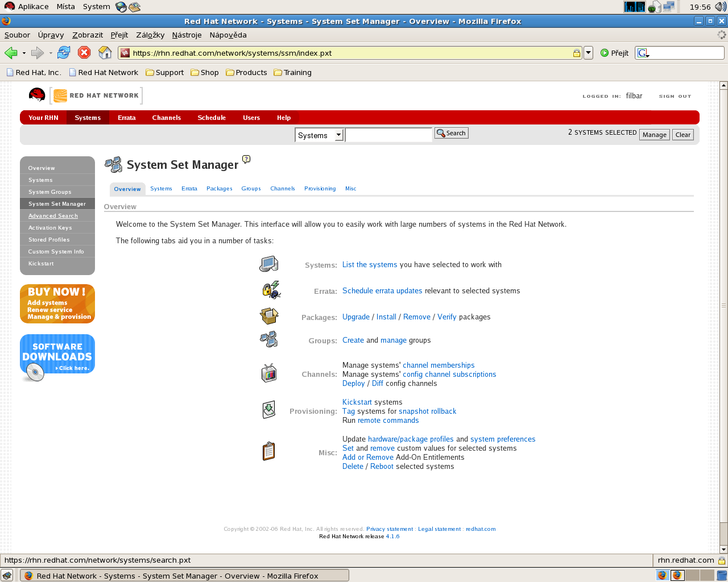Click the Provisioning row download icon
The image size is (728, 582).
coord(269,410)
